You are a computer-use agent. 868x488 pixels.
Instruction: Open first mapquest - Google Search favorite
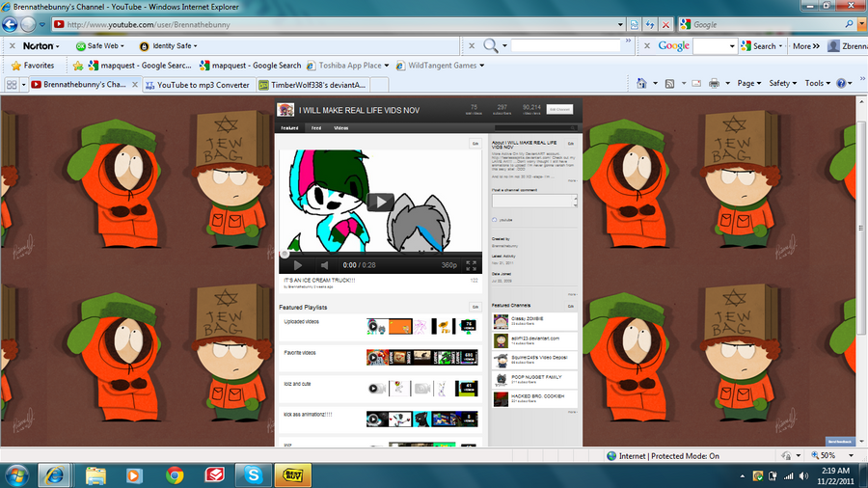(x=140, y=66)
